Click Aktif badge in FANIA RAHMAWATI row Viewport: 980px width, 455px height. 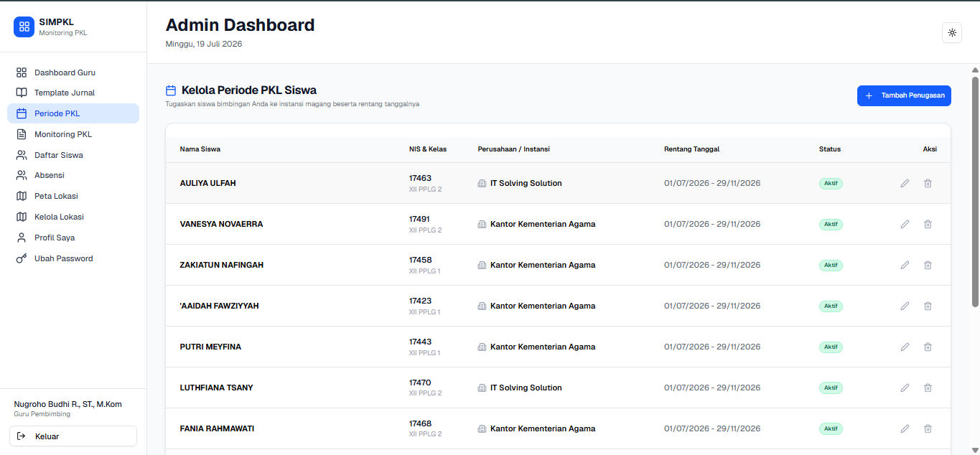pos(831,428)
